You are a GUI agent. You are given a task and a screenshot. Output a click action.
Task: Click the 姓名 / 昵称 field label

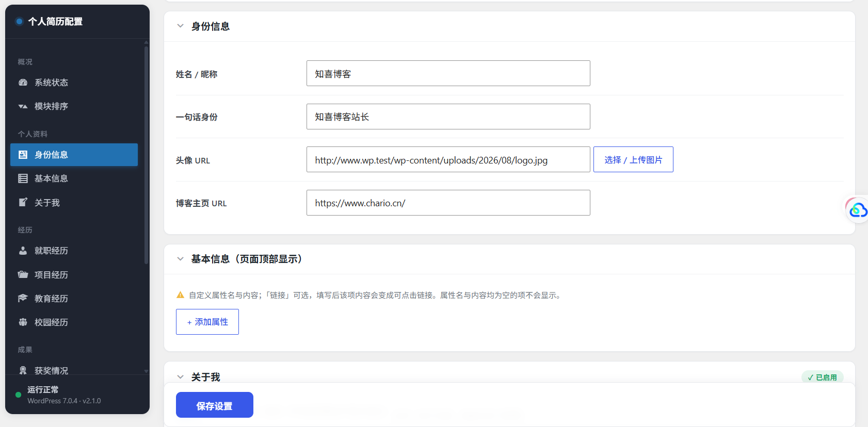tap(197, 74)
